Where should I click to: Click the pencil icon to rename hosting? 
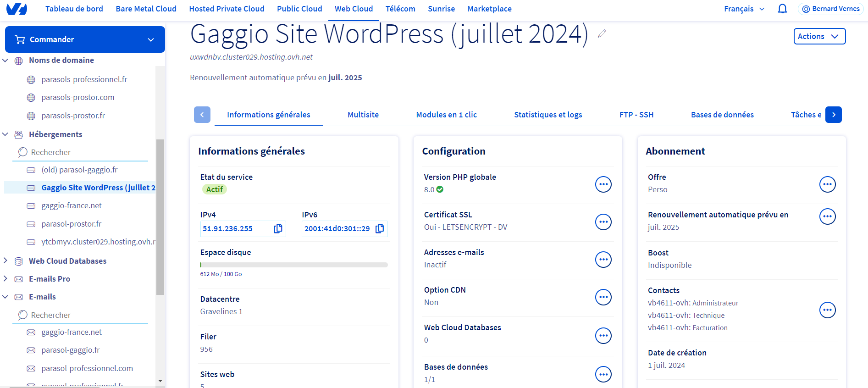602,33
